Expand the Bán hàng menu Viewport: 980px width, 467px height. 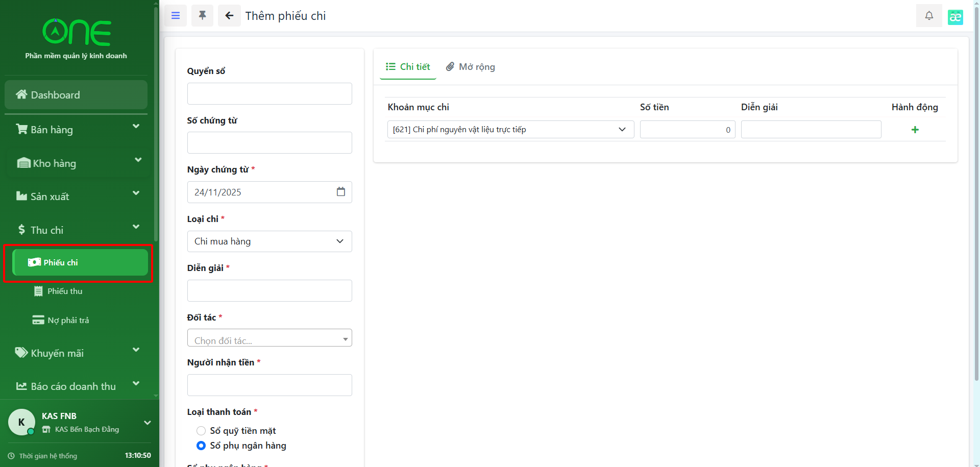77,130
